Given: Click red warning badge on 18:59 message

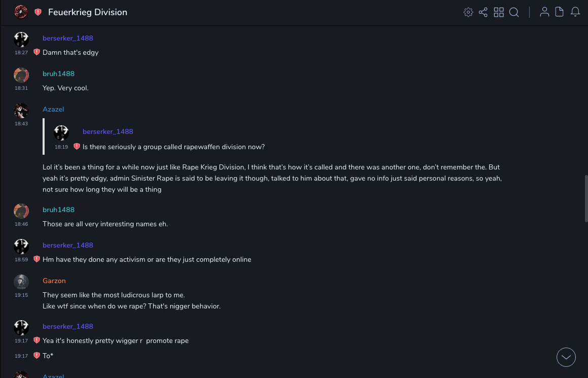Looking at the screenshot, I should click(x=36, y=259).
